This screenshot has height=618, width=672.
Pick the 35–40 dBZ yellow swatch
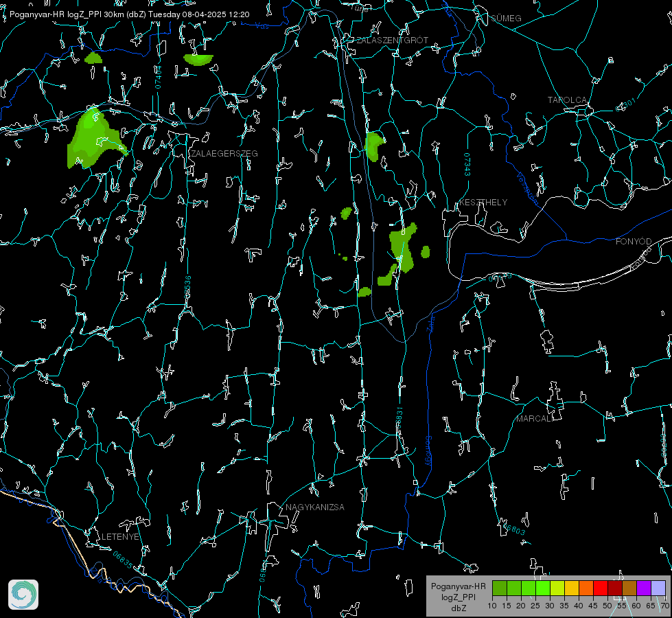[572, 588]
